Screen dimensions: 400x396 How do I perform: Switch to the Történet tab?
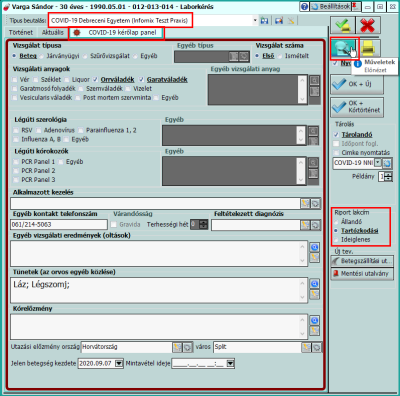[x=21, y=32]
